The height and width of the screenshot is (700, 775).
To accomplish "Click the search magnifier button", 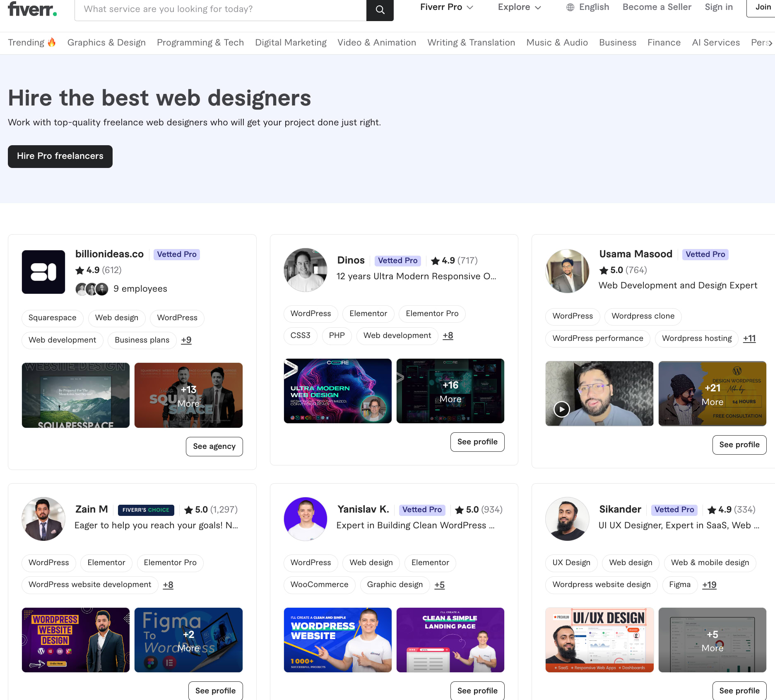I will (380, 10).
